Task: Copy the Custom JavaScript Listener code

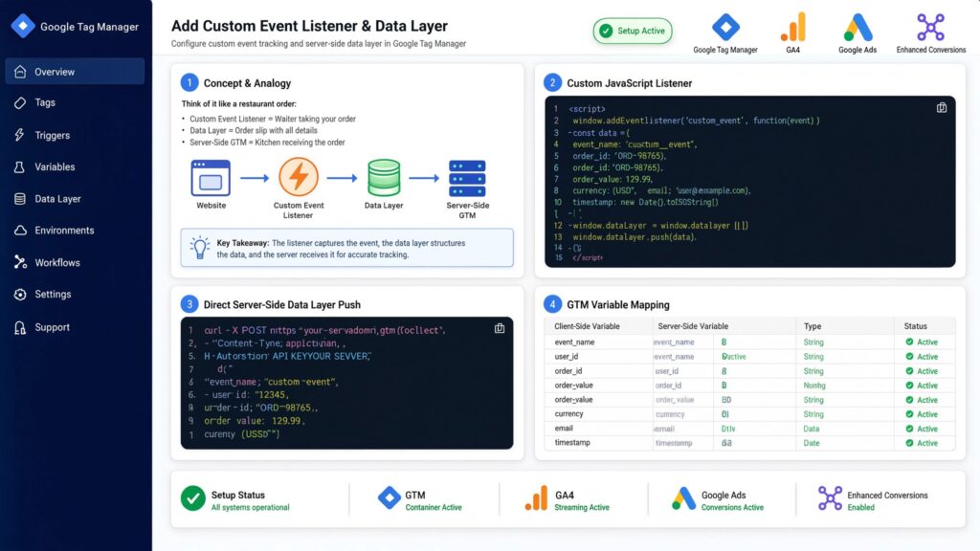Action: click(942, 108)
